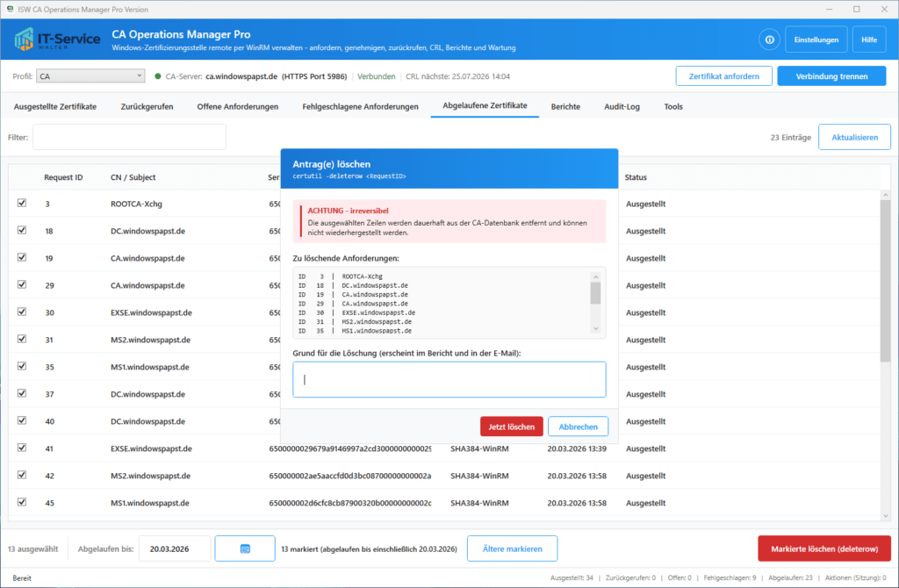The image size is (899, 588).
Task: Toggle checkbox for Request ID 19
Action: coord(22,257)
